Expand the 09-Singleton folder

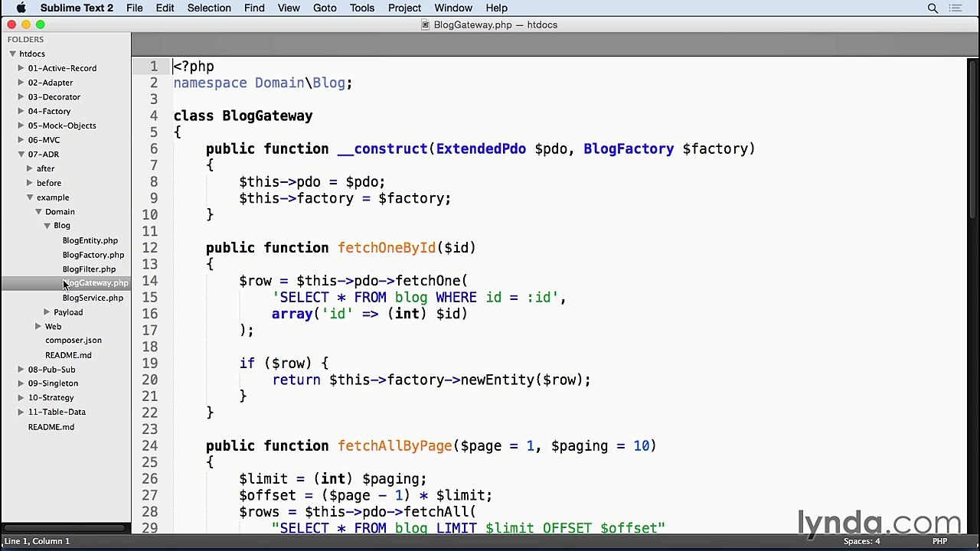pos(21,383)
